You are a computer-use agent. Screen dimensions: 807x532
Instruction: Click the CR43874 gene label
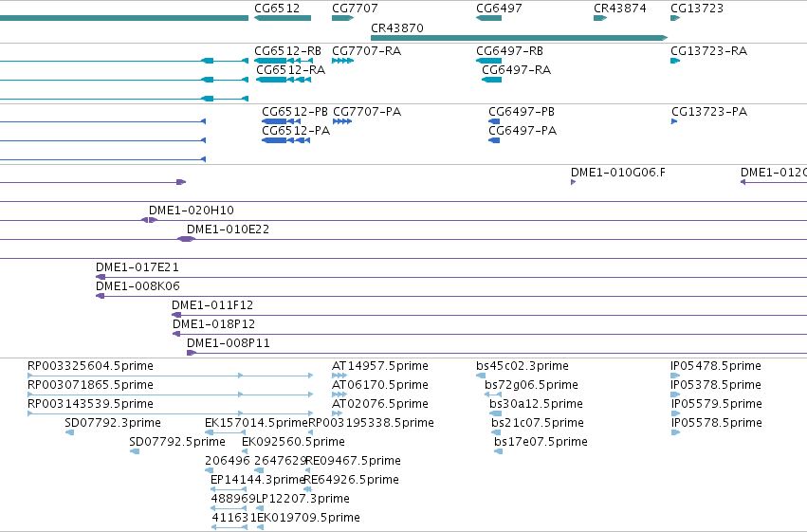pos(619,9)
